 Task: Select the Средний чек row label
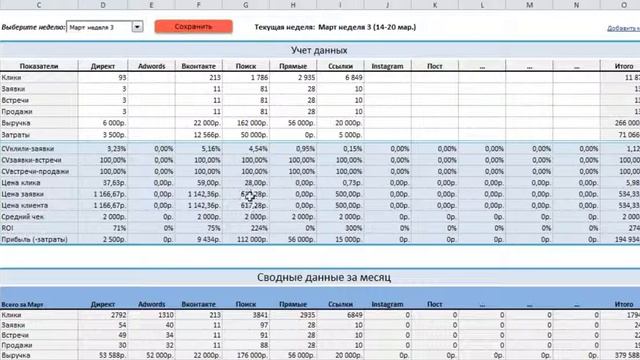tap(39, 217)
